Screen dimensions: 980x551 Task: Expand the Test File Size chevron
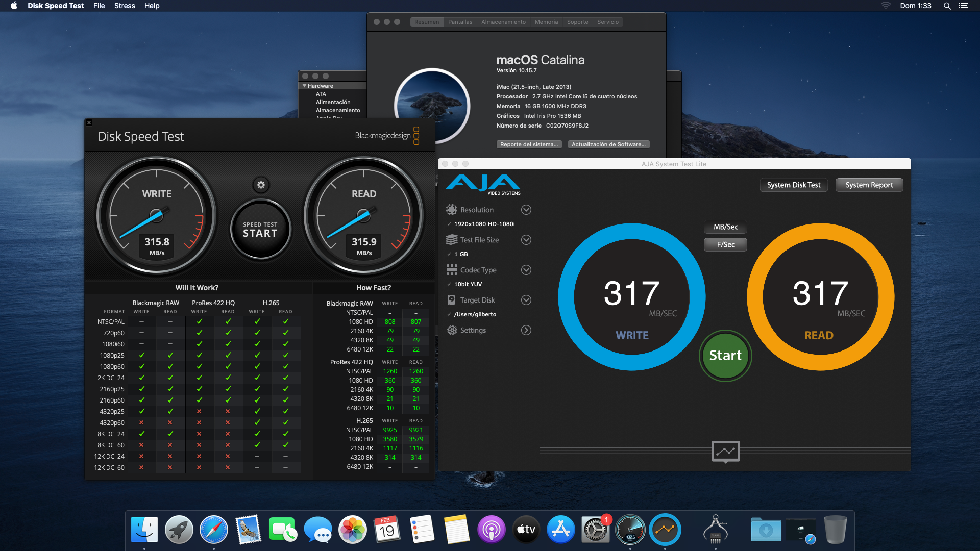[x=526, y=240]
